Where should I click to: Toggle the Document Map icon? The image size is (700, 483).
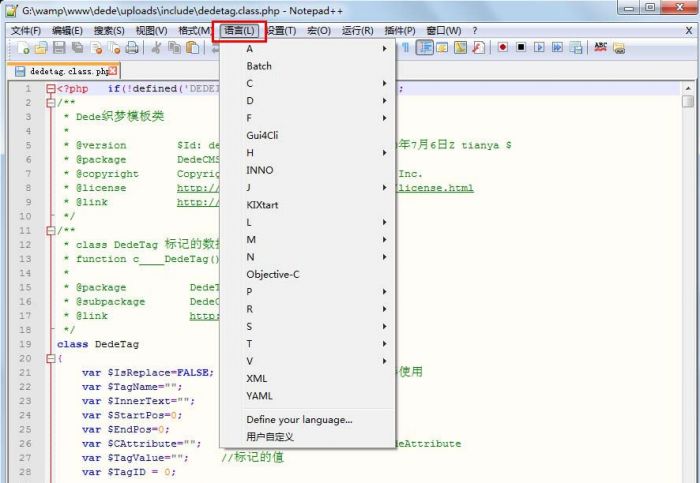point(460,47)
